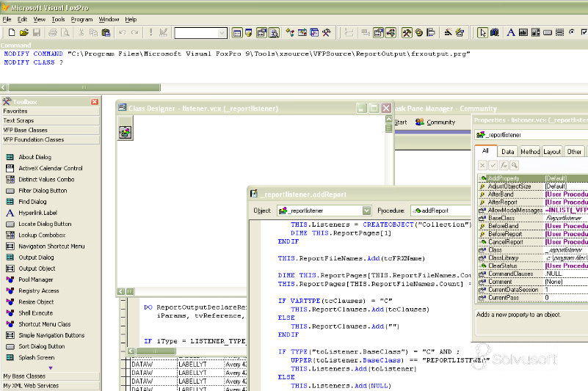Launch the Class Browser toolbar icon
This screenshot has width=588, height=391.
(x=290, y=32)
